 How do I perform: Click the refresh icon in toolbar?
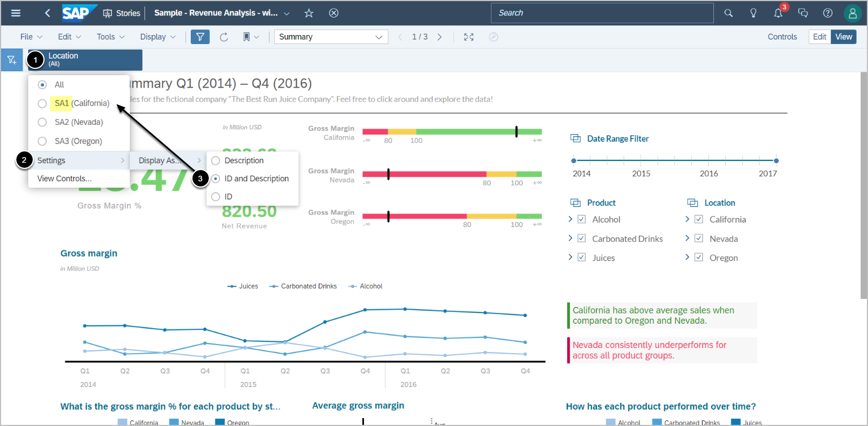click(x=223, y=37)
